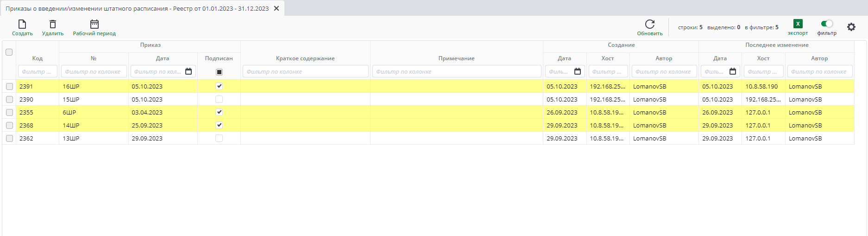Image resolution: width=868 pixels, height=236 pixels.
Task: Refresh the list with the Обновить icon
Action: tap(650, 24)
